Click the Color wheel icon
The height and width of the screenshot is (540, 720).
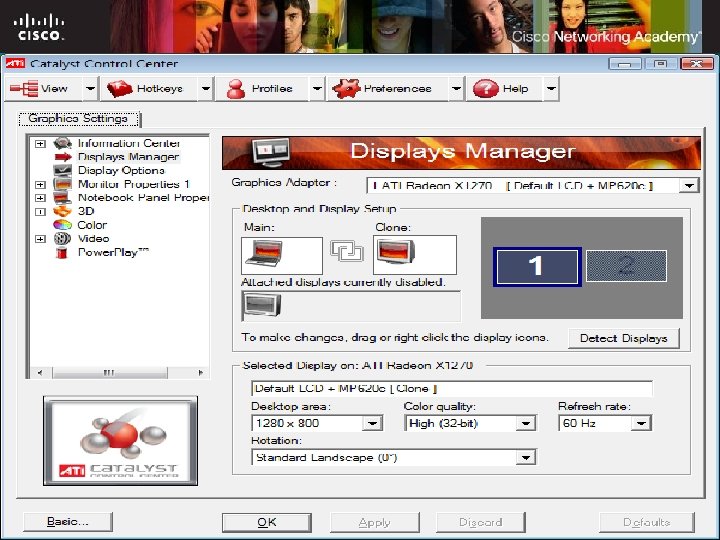tap(62, 225)
